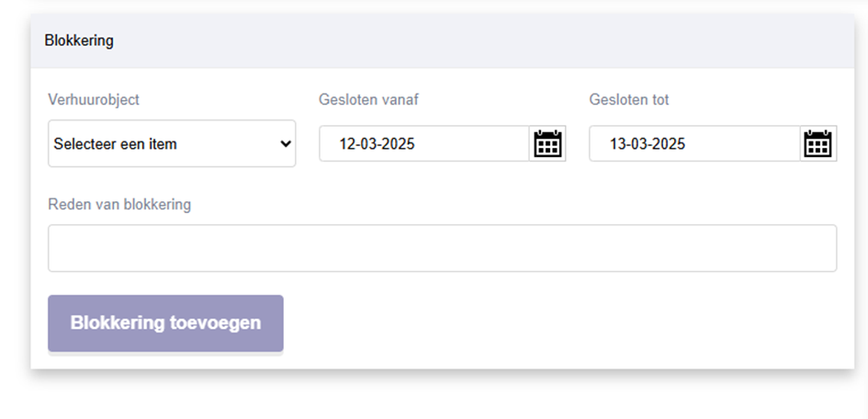Screen dimensions: 868x419
Task: Click the calendar icon beside 13-03-2025
Action: coord(818,144)
